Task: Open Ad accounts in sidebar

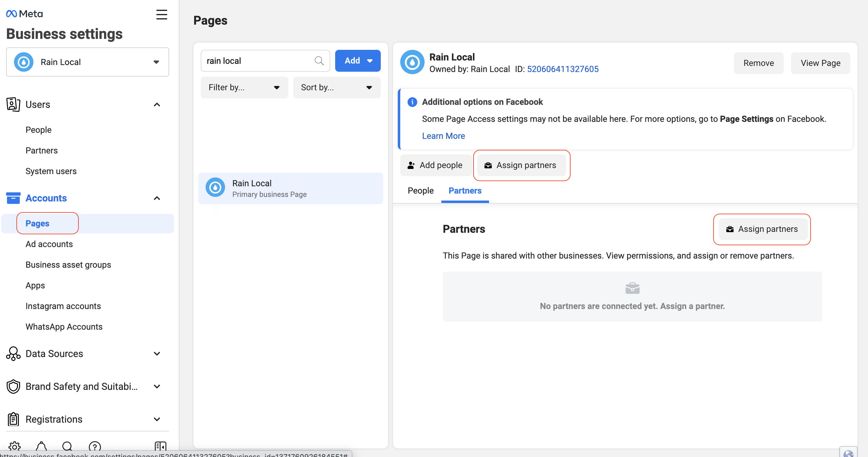Action: tap(49, 244)
